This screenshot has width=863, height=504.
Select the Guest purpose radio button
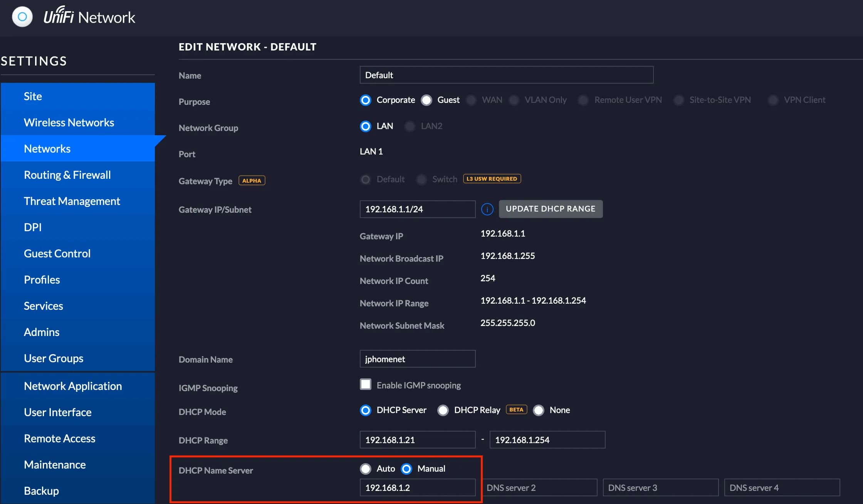pyautogui.click(x=426, y=99)
